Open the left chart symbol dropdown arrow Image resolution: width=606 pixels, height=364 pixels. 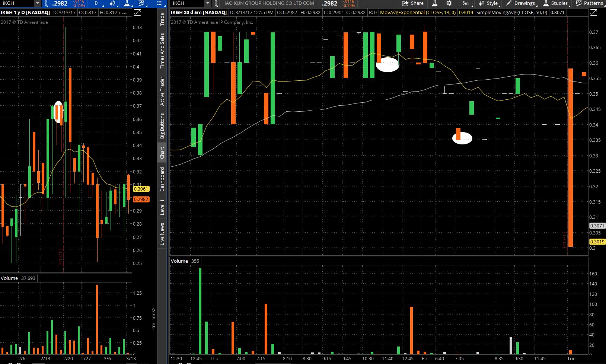(37, 3)
